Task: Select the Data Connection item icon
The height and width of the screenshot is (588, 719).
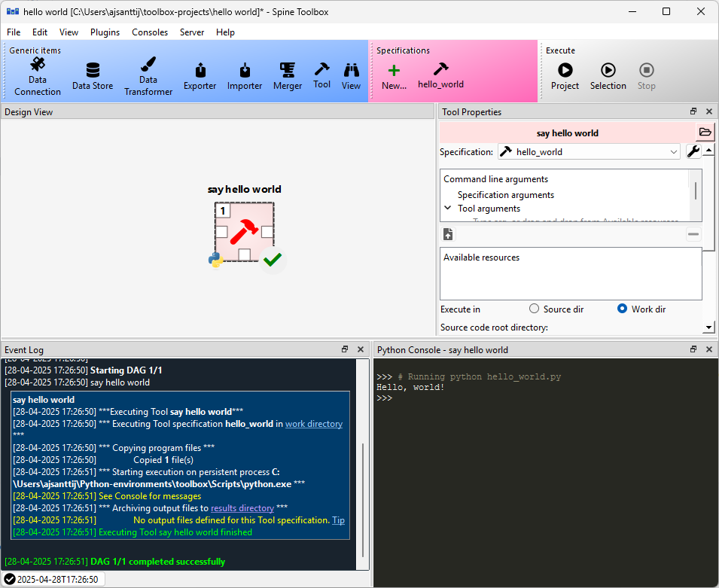Action: click(x=37, y=65)
